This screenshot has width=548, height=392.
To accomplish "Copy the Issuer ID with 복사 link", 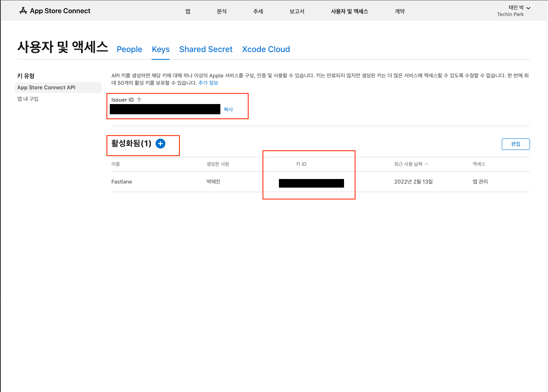I will (228, 110).
